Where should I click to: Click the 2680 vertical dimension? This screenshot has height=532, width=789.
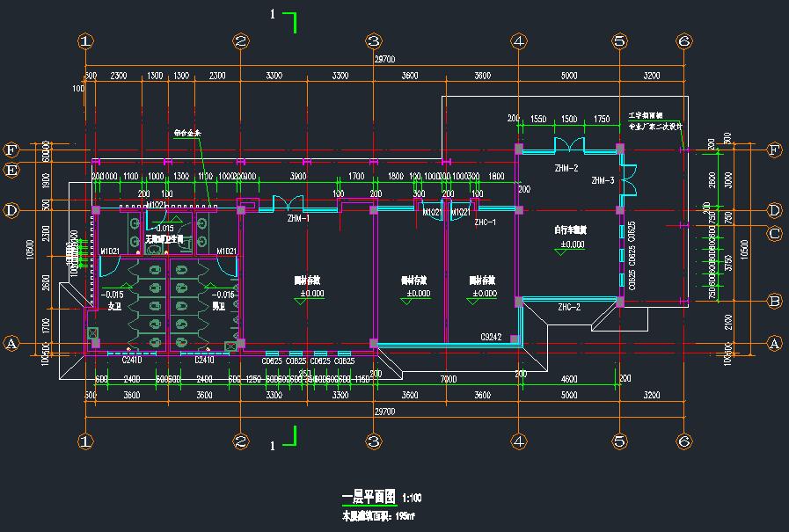(x=46, y=282)
